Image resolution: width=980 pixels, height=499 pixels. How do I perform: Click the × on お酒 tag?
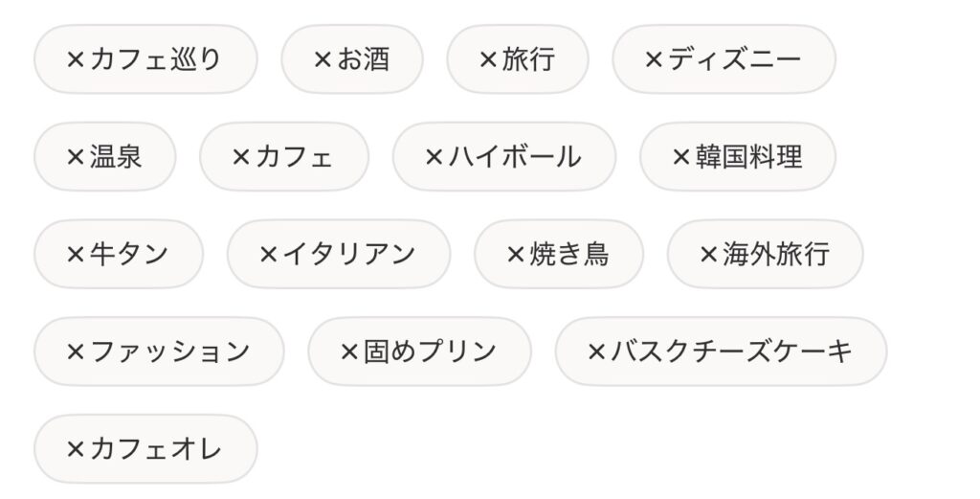tap(323, 59)
